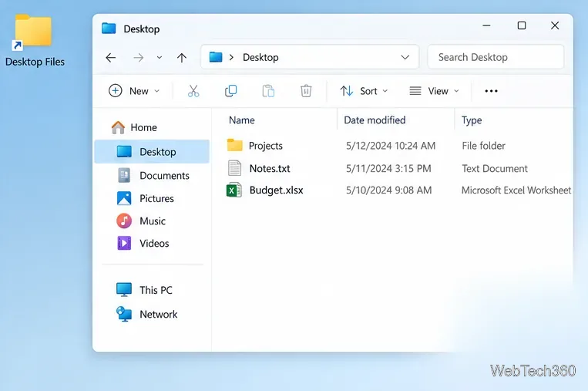Screen dimensions: 588x391
Task: Open Documents from the sidebar
Action: (x=153, y=175)
